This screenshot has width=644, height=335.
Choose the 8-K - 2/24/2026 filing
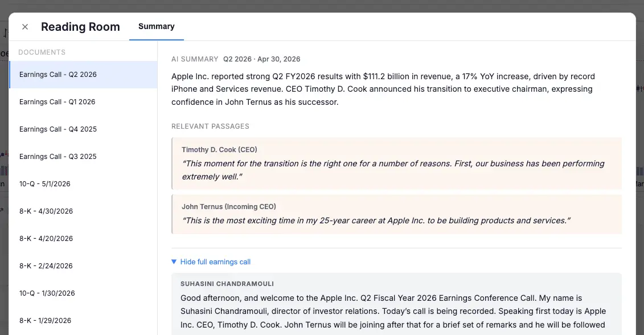coord(83,266)
